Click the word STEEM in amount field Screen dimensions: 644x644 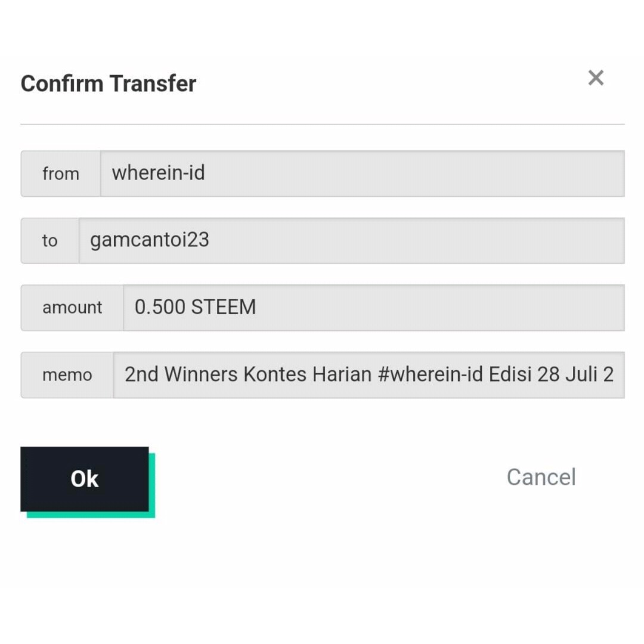click(x=224, y=307)
